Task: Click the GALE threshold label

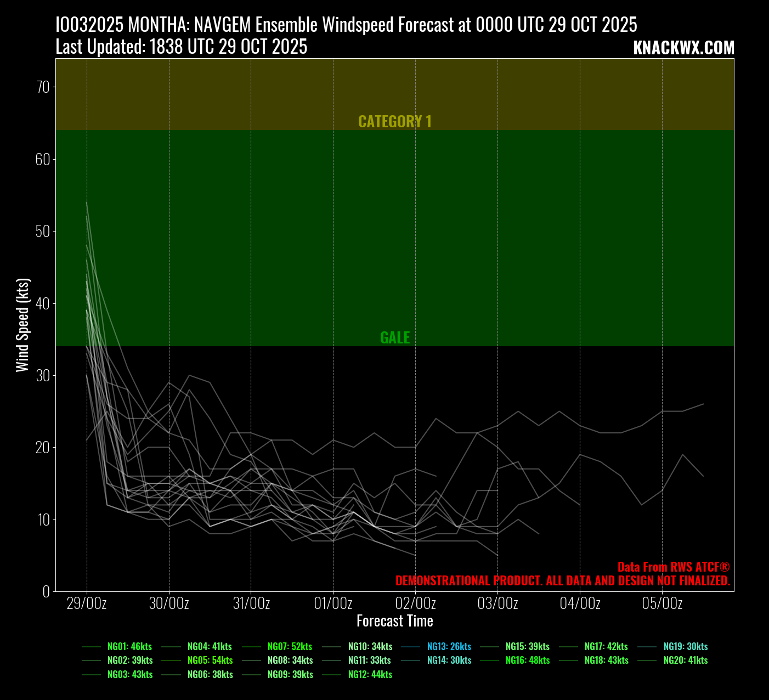Action: 395,338
